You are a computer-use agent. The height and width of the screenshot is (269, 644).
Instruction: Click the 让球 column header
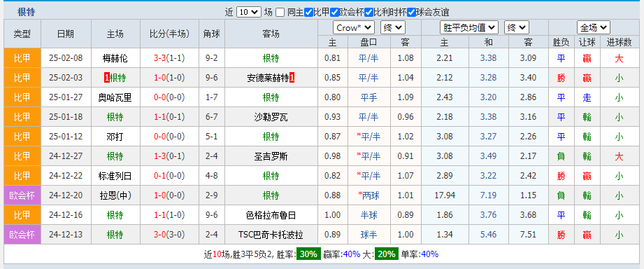(x=587, y=42)
